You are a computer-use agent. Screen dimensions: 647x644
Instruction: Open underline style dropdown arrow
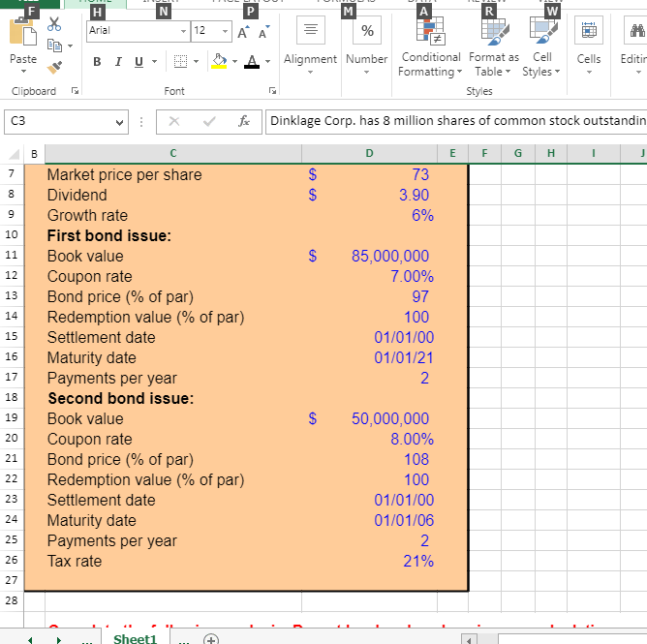154,62
